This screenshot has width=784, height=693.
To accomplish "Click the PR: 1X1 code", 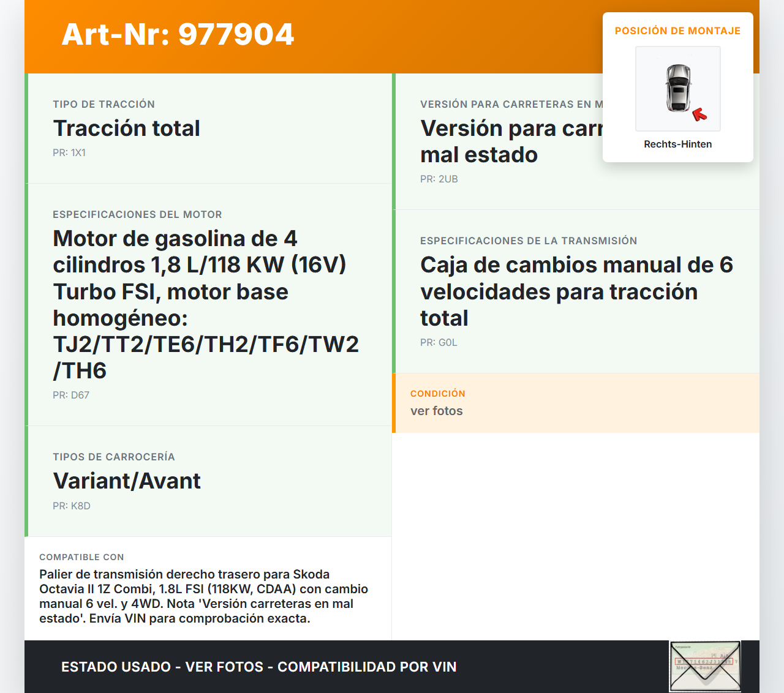I will pos(69,153).
